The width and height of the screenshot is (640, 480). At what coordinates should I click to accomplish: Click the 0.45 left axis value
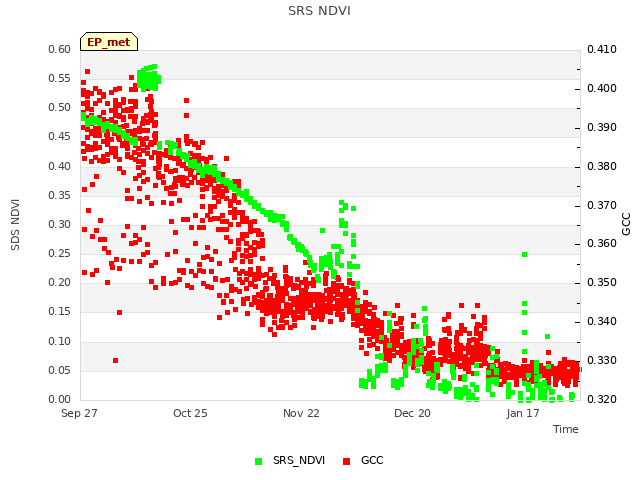tap(60, 136)
